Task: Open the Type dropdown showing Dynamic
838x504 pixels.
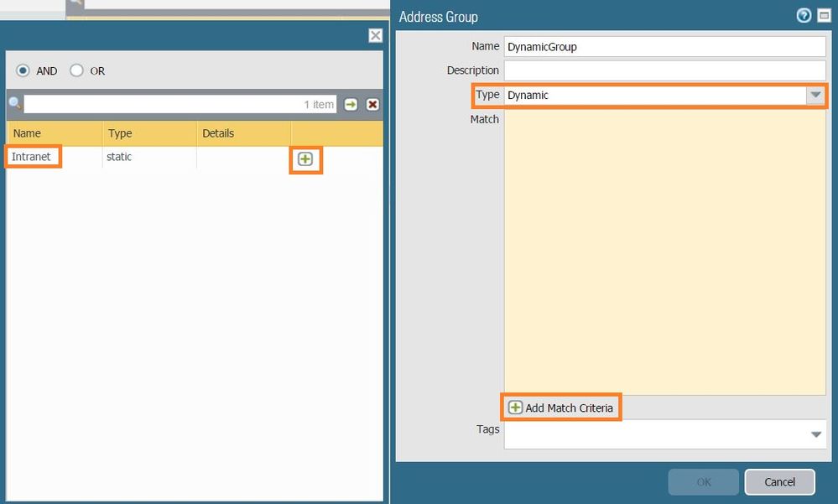Action: pyautogui.click(x=815, y=96)
